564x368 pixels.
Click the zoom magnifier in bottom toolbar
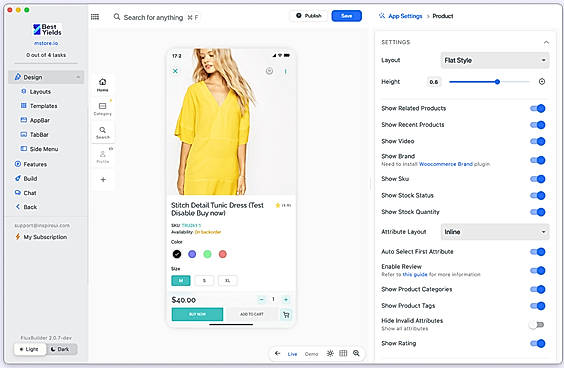point(356,353)
